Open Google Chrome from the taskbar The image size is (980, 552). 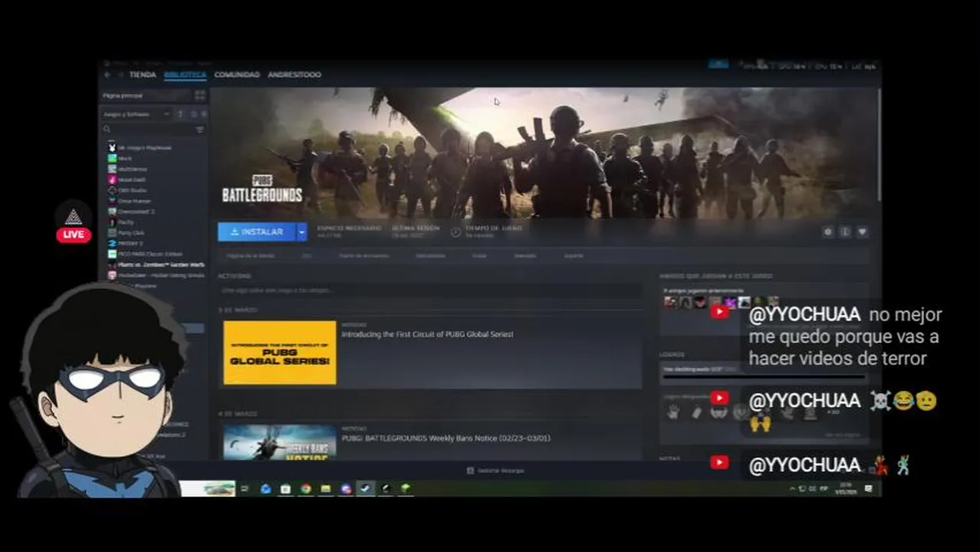tap(305, 488)
